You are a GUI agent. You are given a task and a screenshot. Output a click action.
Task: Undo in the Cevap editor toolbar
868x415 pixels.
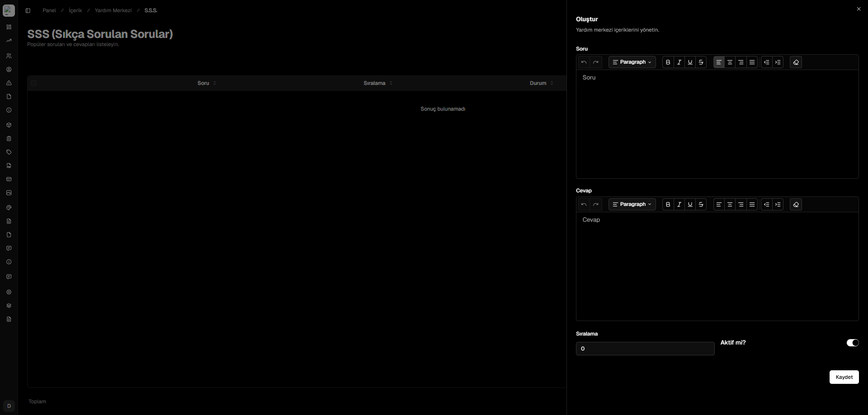tap(584, 205)
